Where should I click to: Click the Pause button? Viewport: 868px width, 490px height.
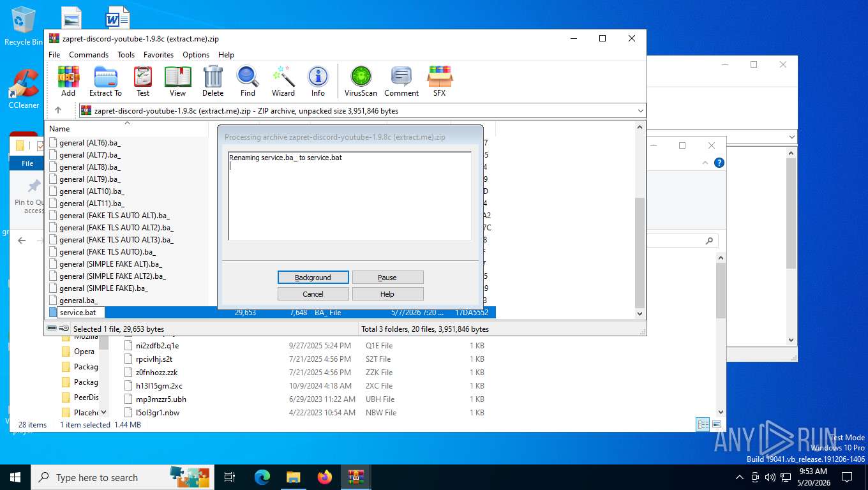click(x=387, y=277)
